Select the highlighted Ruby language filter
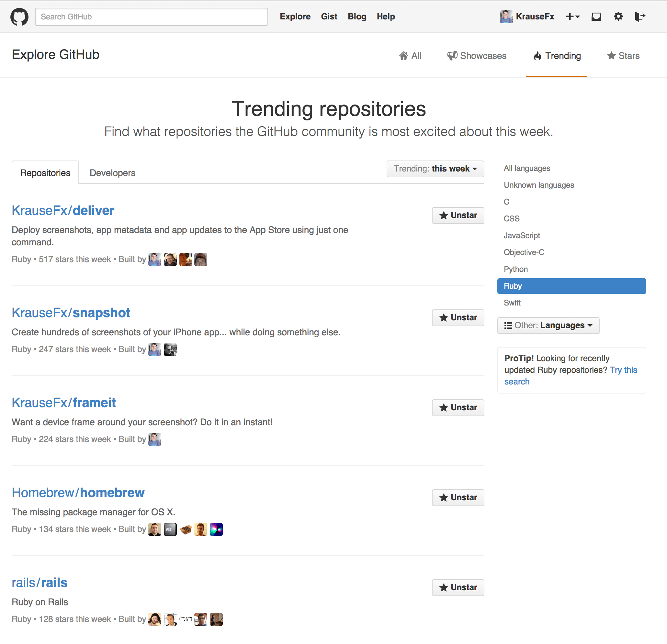 click(x=572, y=286)
